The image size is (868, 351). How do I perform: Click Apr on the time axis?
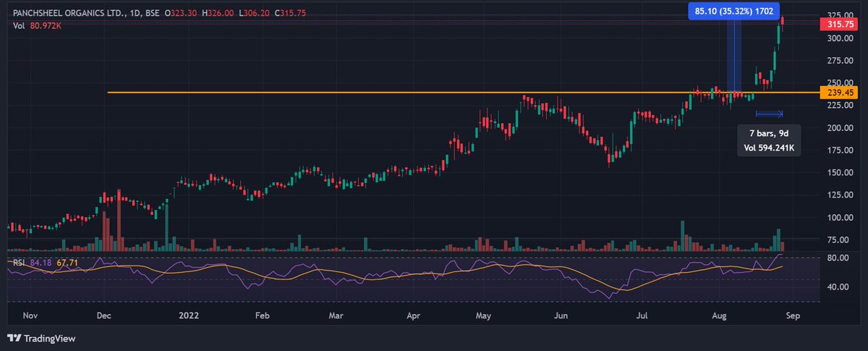click(414, 316)
